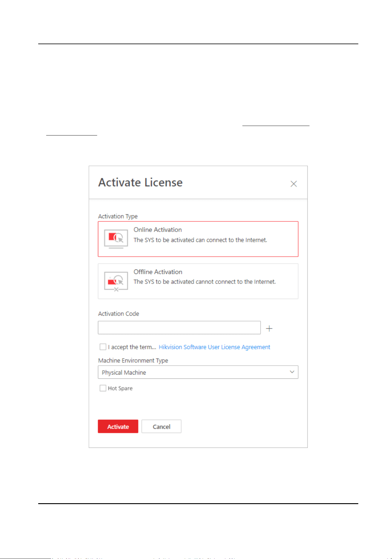Click the Online Activation monitor icon

[x=116, y=239]
